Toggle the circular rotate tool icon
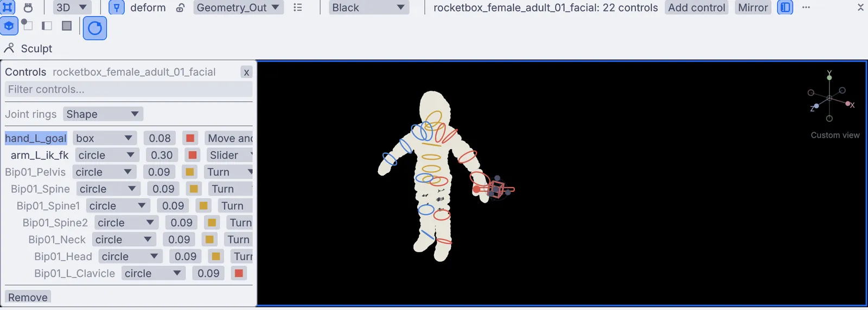Viewport: 868px width, 310px height. (95, 28)
